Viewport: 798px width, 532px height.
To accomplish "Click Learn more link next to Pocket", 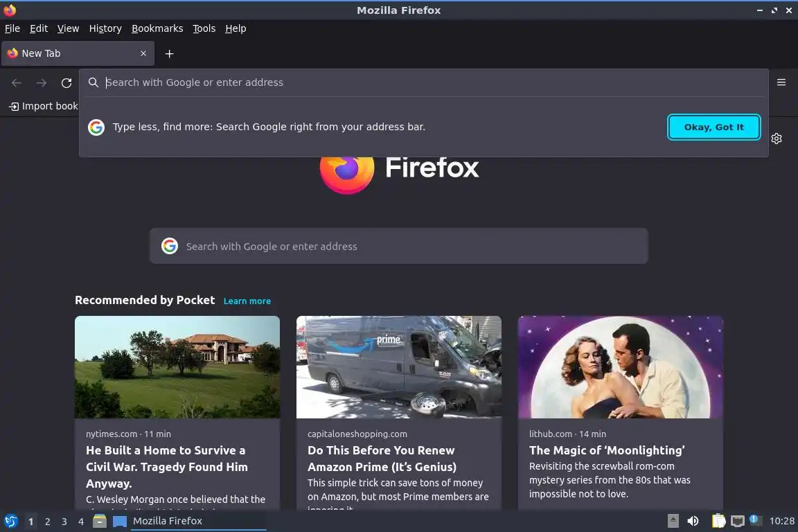I will pos(247,301).
